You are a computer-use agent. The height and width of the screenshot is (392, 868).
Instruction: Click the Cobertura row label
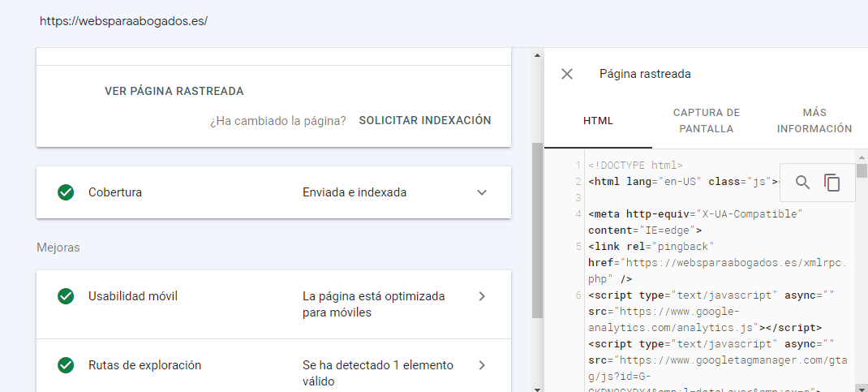click(115, 192)
